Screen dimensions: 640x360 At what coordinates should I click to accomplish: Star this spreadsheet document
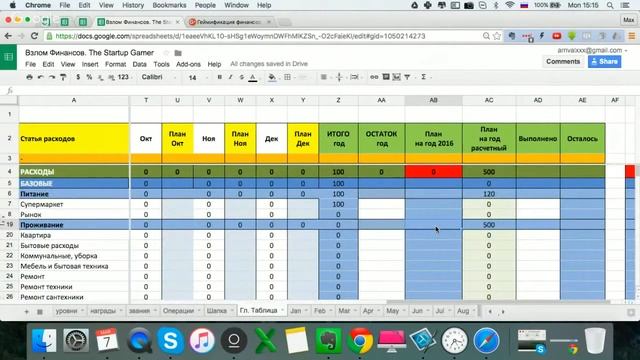(166, 53)
